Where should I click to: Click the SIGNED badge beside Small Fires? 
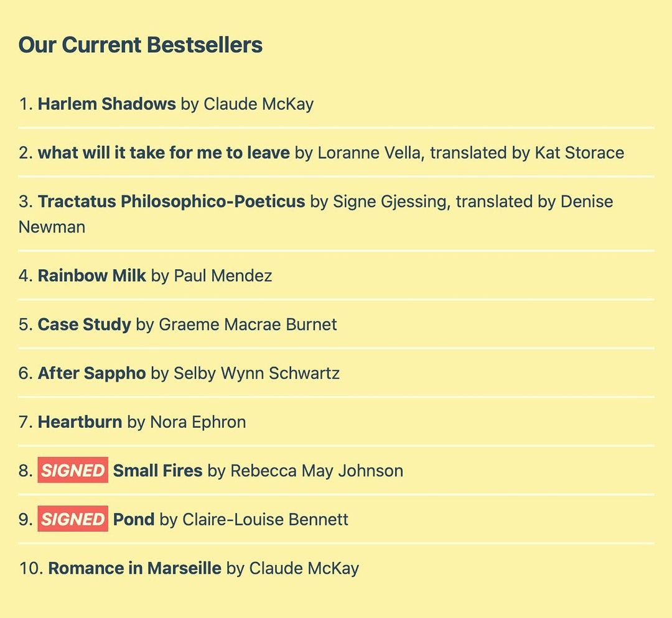pos(73,471)
